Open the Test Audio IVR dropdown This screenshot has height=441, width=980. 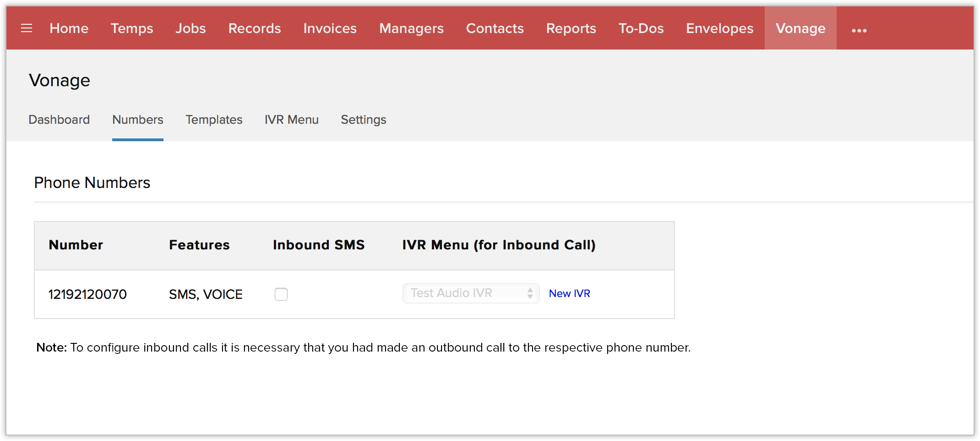pos(471,293)
